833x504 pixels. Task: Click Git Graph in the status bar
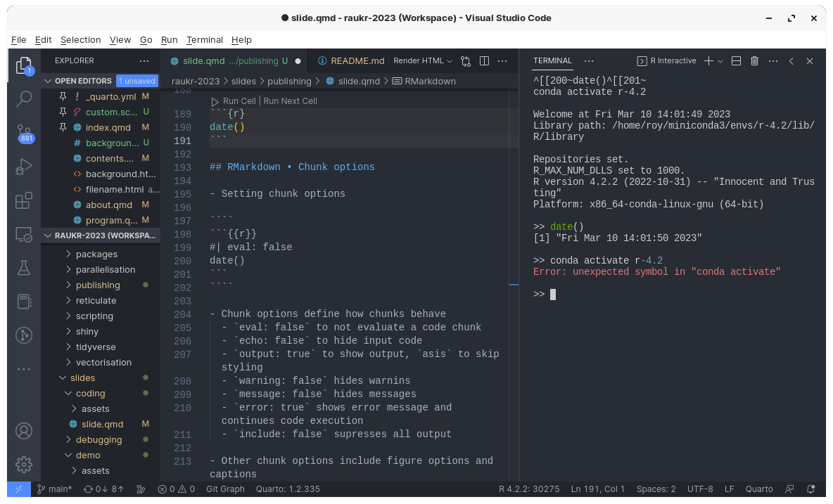(x=225, y=489)
